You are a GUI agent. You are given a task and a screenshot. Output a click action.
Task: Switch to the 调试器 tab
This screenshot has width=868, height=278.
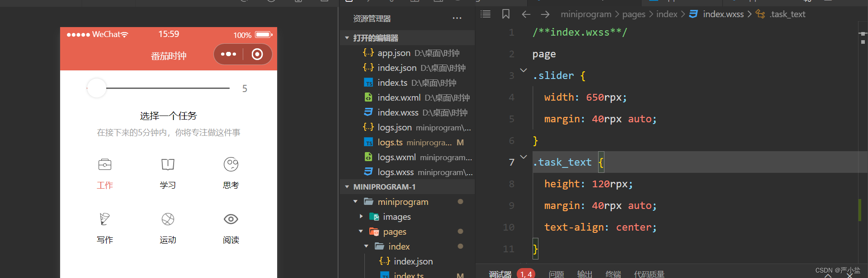pyautogui.click(x=500, y=274)
